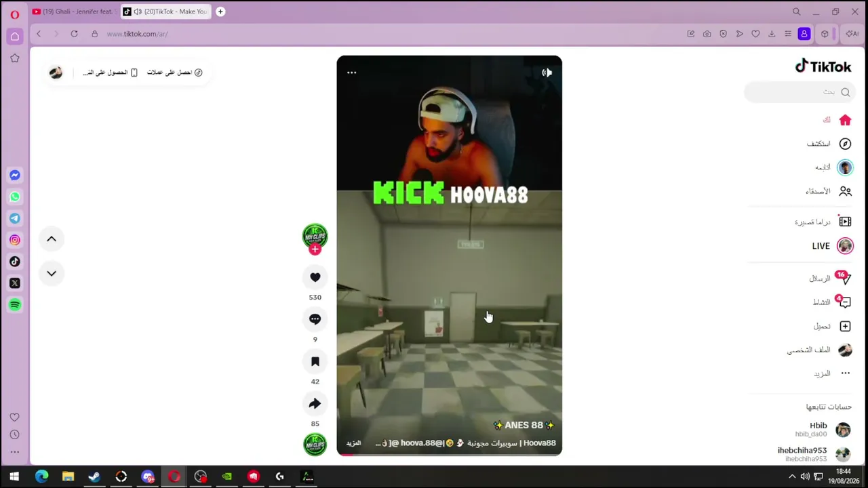This screenshot has height=488, width=868.
Task: Open a new browser tab
Action: point(220,12)
